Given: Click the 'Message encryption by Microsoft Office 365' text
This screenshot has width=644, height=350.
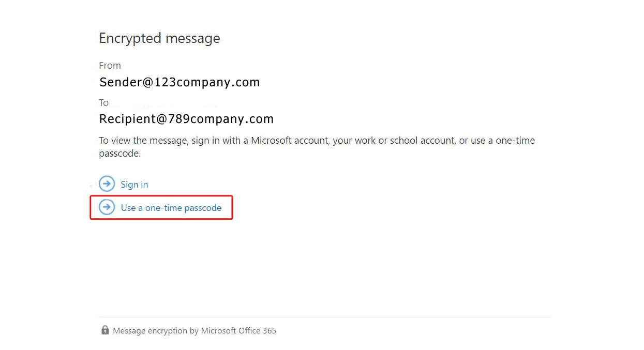Looking at the screenshot, I should [194, 331].
